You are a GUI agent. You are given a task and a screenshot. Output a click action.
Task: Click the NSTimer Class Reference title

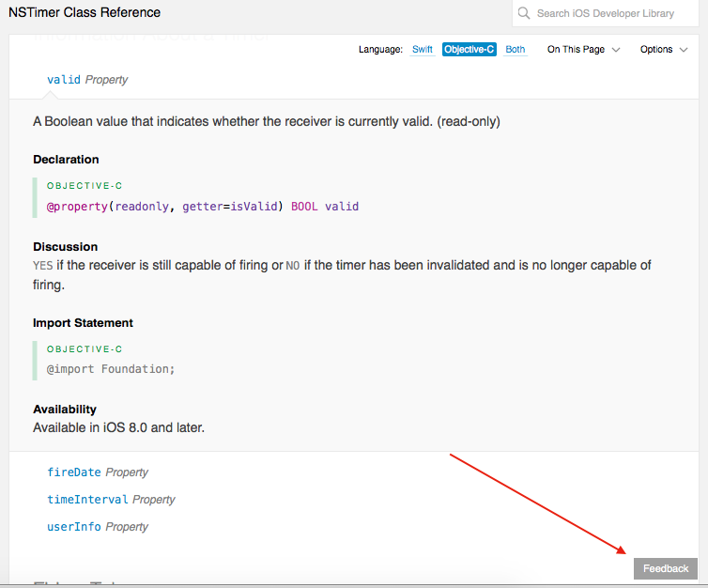coord(85,12)
